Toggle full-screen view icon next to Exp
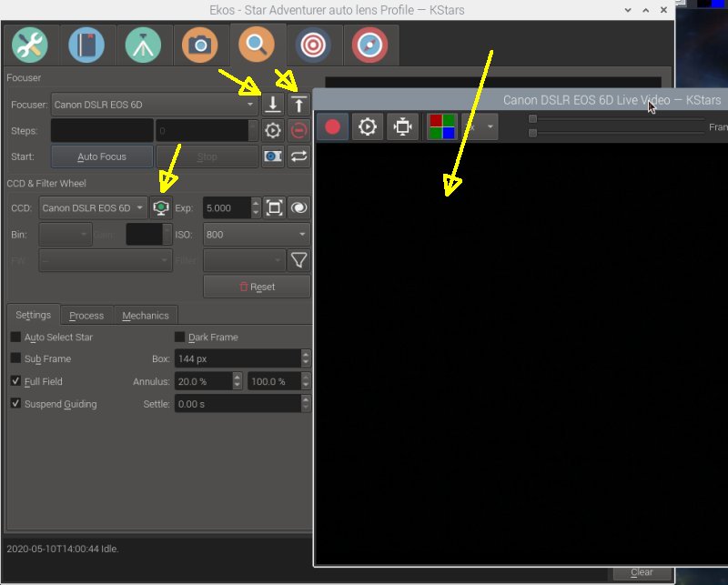Image resolution: width=728 pixels, height=585 pixels. [x=274, y=207]
